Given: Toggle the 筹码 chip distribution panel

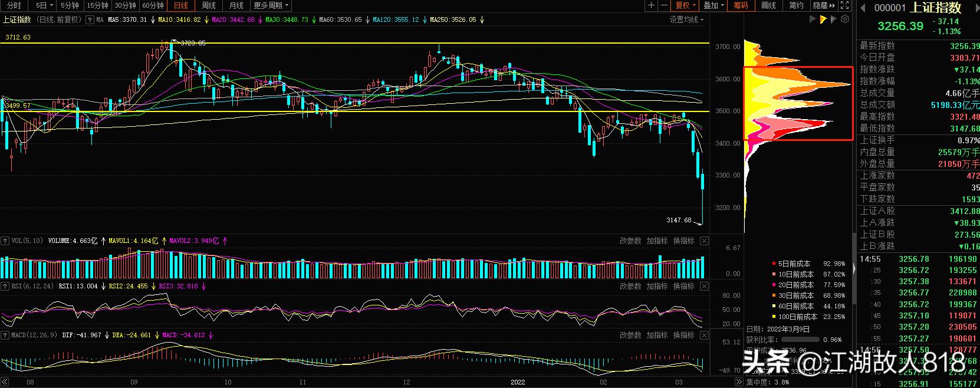Looking at the screenshot, I should (x=741, y=5).
